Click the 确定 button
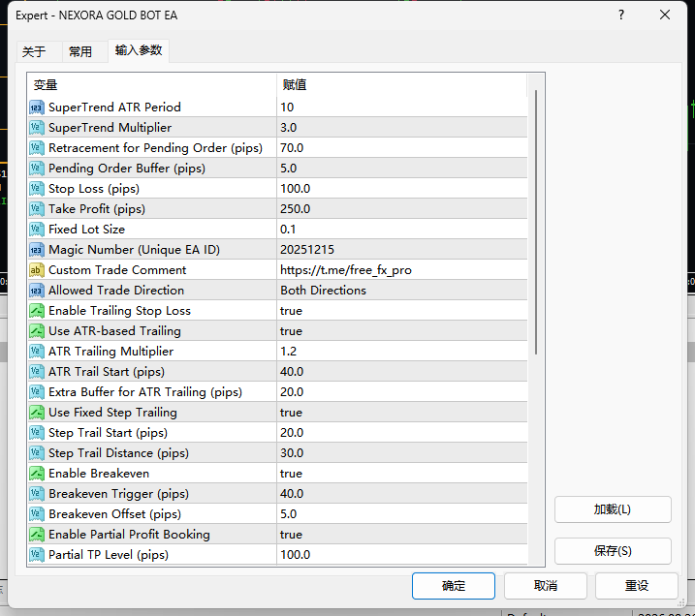This screenshot has width=695, height=616. pos(454,586)
